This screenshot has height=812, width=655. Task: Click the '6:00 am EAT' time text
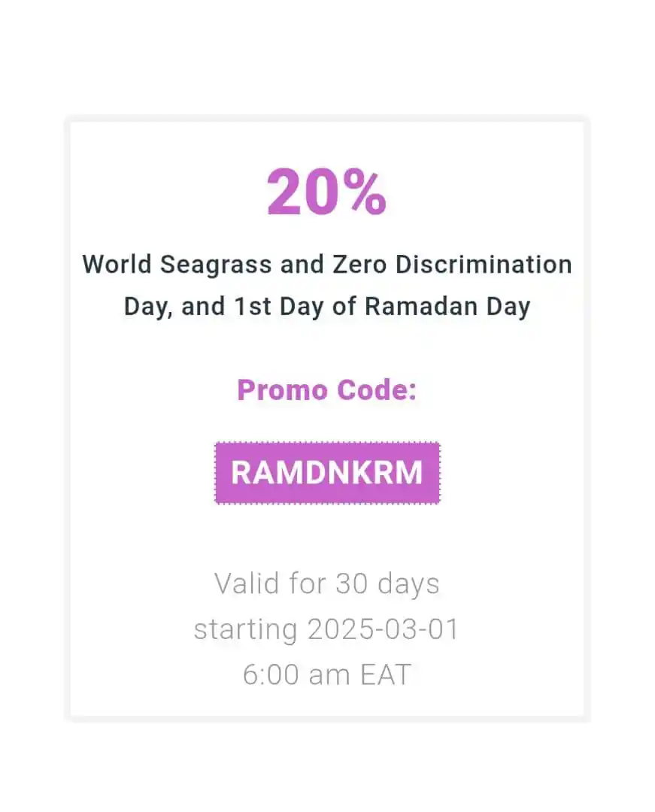tap(326, 674)
